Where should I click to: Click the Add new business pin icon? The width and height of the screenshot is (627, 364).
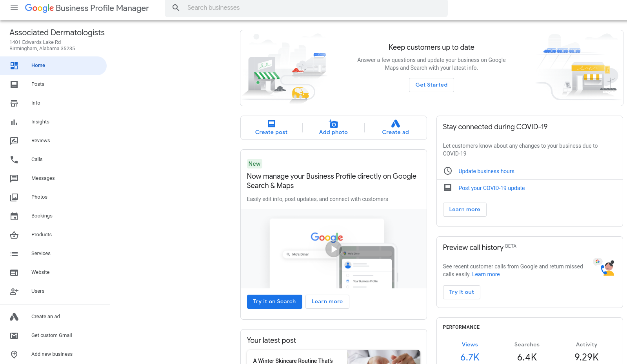point(14,355)
